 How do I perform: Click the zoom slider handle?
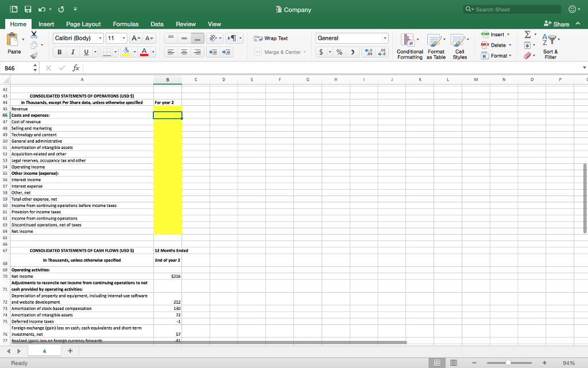[508, 363]
